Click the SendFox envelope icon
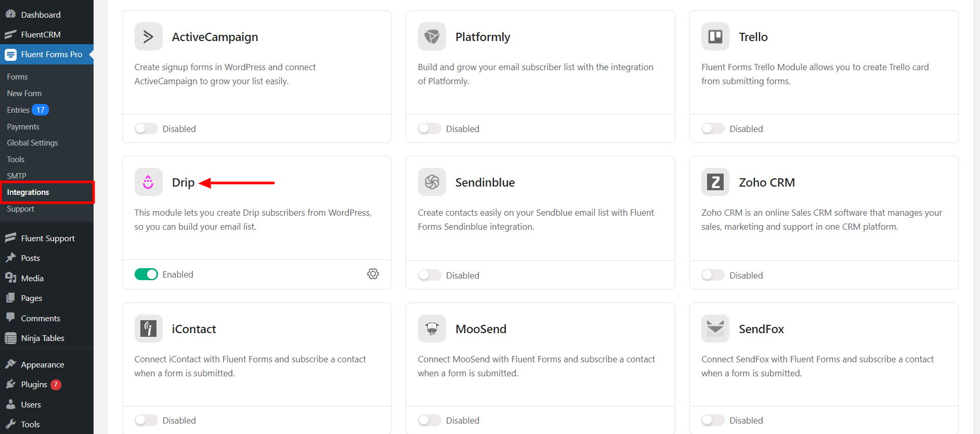 [x=715, y=328]
